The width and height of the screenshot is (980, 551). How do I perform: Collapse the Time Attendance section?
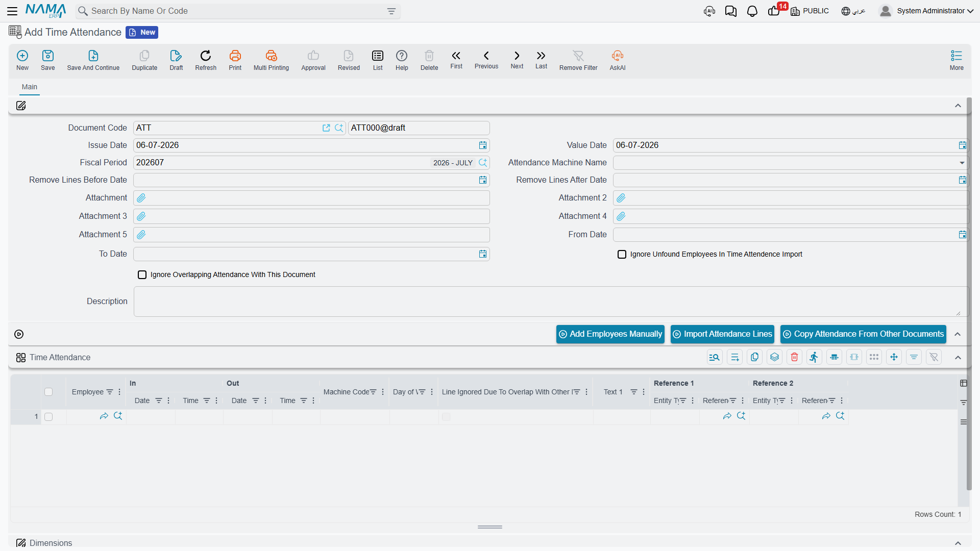click(958, 358)
